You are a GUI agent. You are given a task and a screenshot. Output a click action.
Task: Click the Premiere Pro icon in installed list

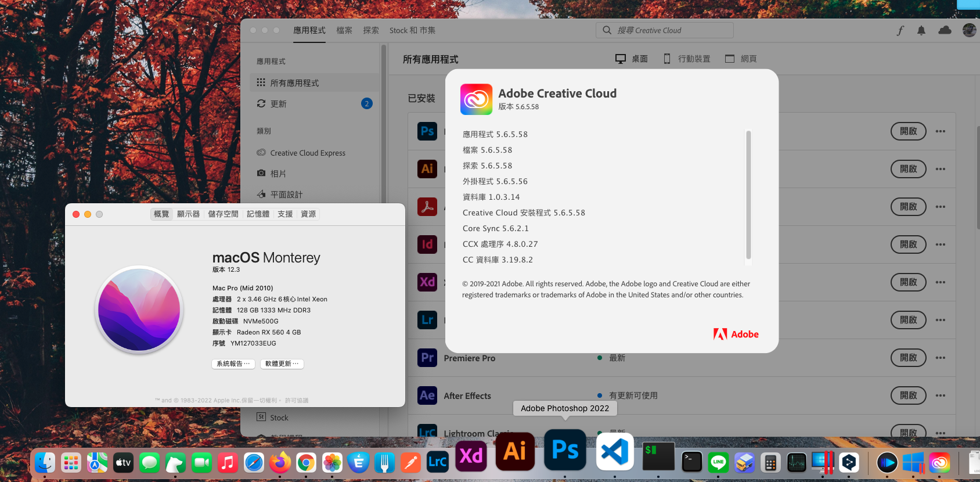coord(427,358)
